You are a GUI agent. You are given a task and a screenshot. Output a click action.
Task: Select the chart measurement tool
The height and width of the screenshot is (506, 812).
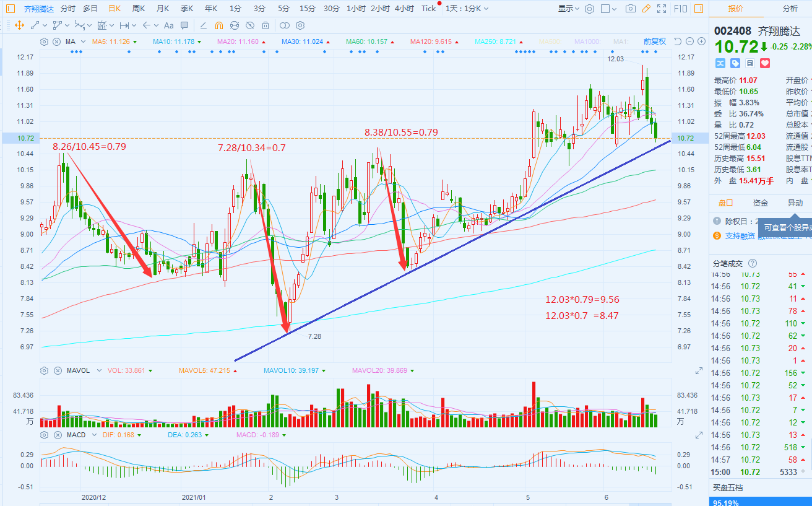tap(102, 25)
